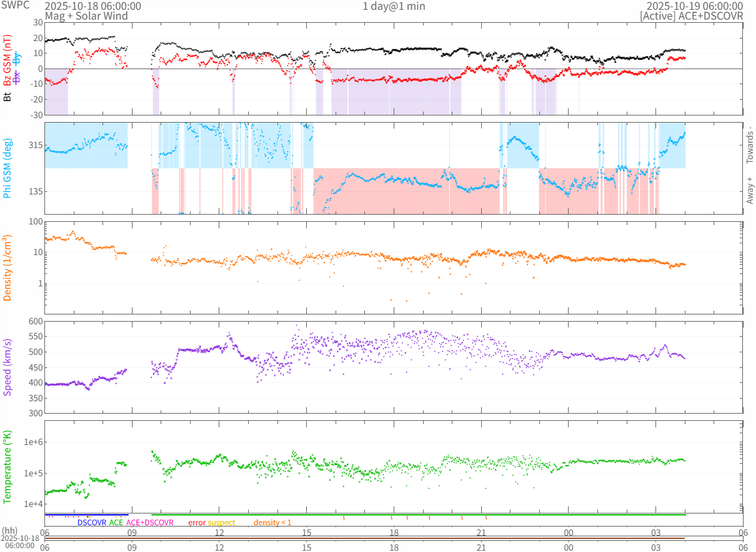Toggle the Bt series label
The width and height of the screenshot is (756, 552).
click(x=8, y=97)
